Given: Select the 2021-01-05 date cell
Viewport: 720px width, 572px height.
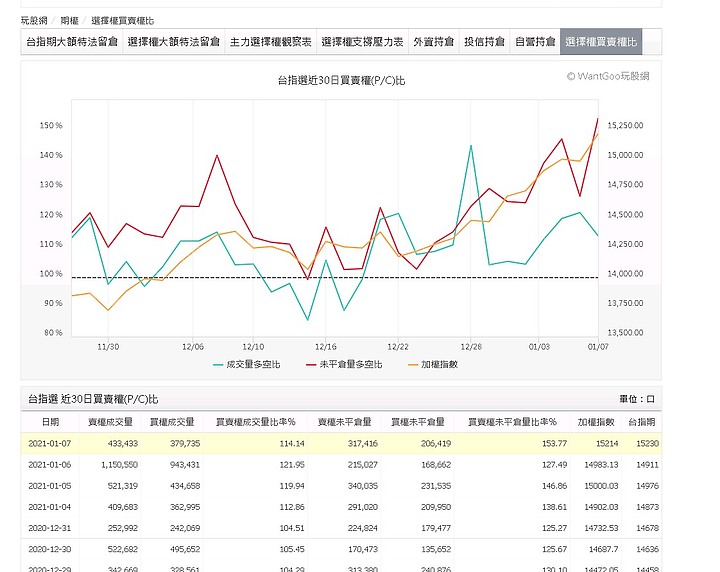Looking at the screenshot, I should (50, 486).
